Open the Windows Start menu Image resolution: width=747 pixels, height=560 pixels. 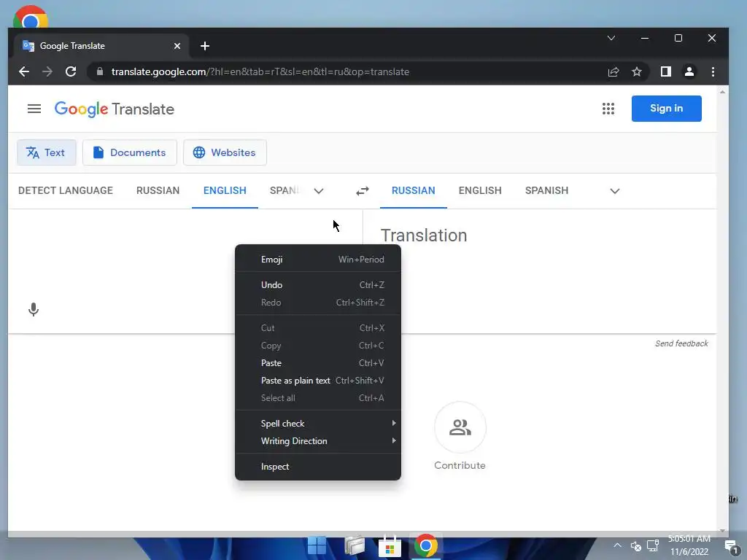(x=317, y=545)
